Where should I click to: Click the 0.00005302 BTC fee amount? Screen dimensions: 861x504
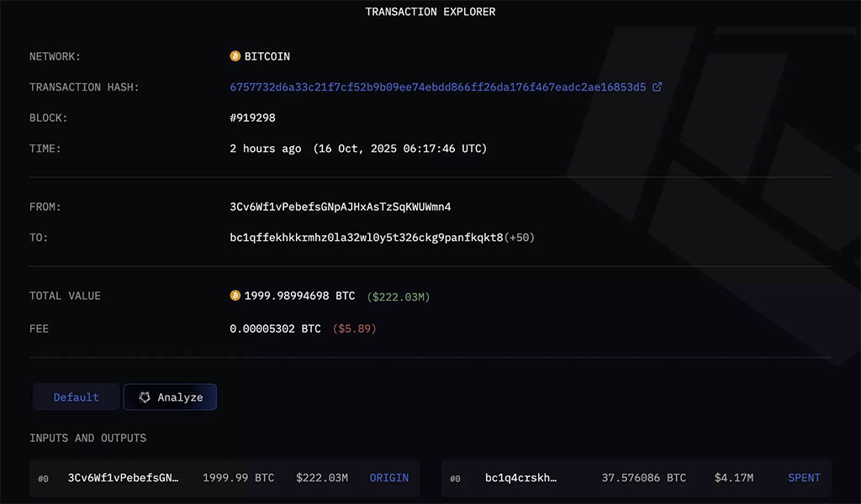click(275, 328)
